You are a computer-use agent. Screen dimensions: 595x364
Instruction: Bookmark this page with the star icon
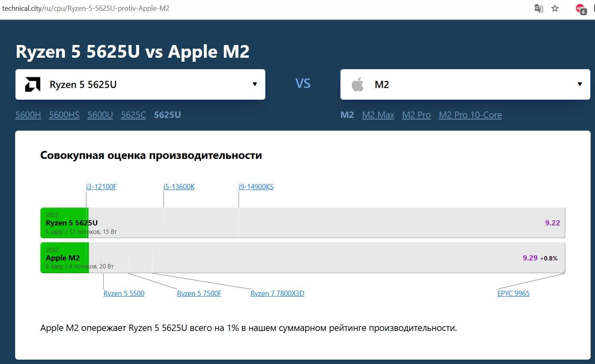click(x=555, y=8)
